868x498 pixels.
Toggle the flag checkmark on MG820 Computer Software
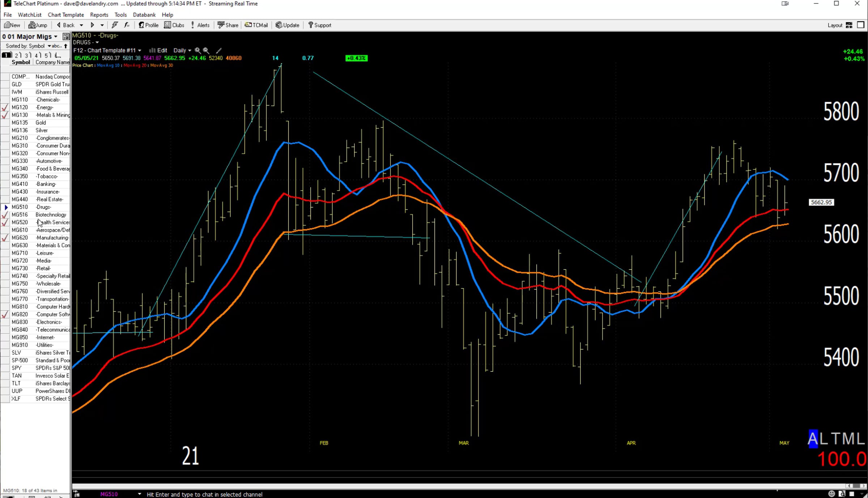(x=5, y=314)
